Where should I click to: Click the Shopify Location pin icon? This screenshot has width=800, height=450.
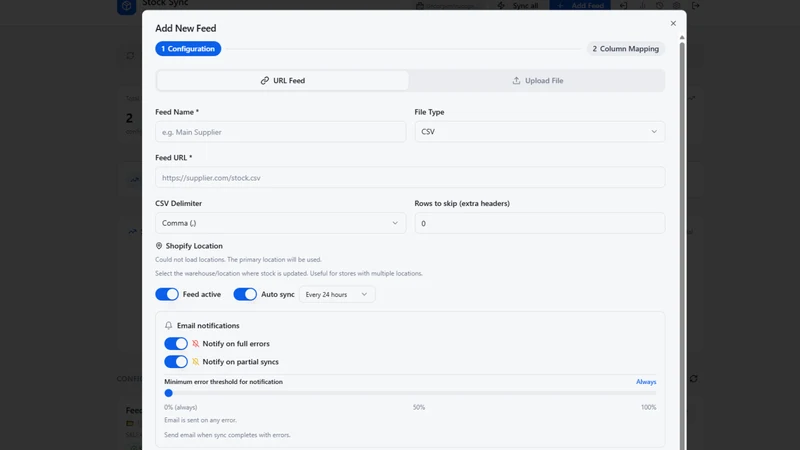click(159, 246)
